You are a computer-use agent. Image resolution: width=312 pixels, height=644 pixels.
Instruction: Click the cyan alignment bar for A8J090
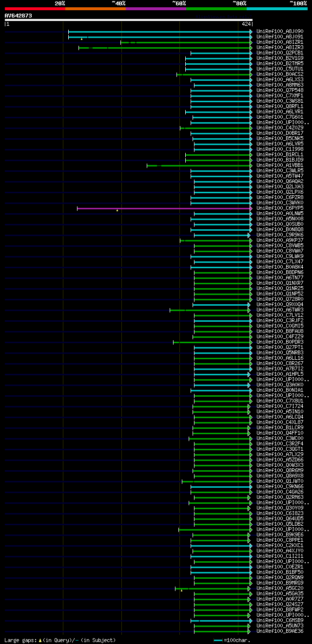point(160,32)
